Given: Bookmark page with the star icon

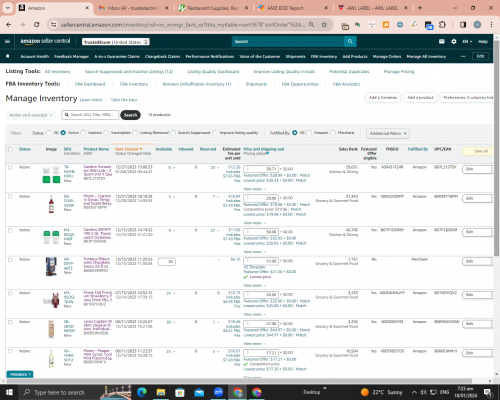Looking at the screenshot, I should [324, 24].
